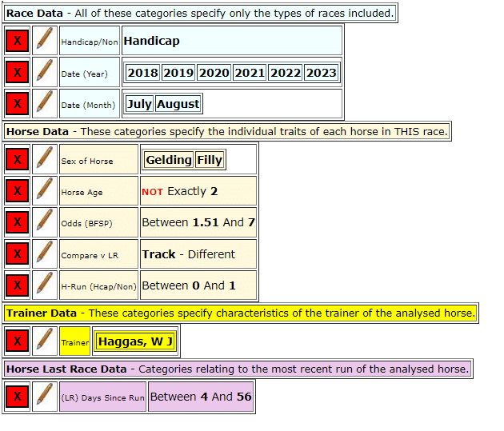
Task: Click Between 4 And 56 days value
Action: [x=201, y=397]
